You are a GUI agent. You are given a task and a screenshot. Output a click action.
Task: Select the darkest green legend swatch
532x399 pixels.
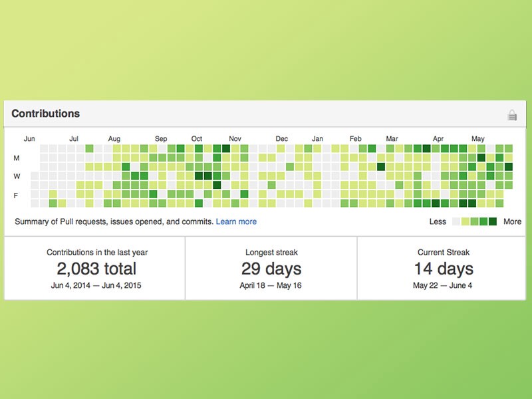tap(493, 221)
